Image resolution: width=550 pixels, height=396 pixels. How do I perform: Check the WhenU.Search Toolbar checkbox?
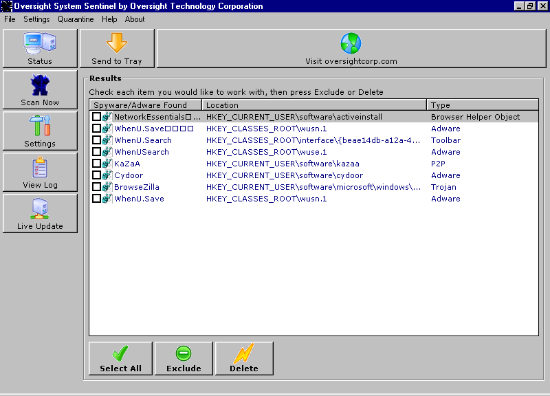96,140
